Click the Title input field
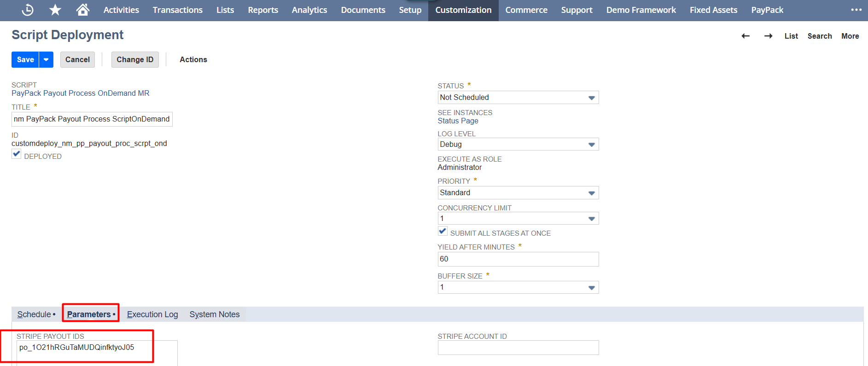868x366 pixels. [92, 119]
